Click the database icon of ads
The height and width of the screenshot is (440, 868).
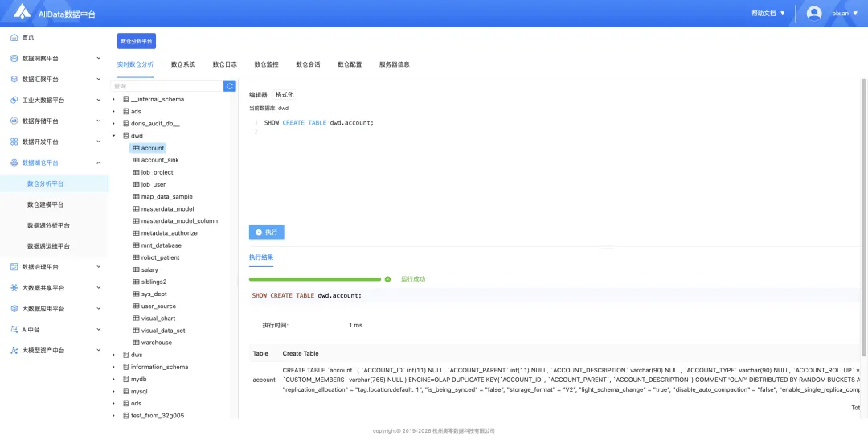pos(125,111)
